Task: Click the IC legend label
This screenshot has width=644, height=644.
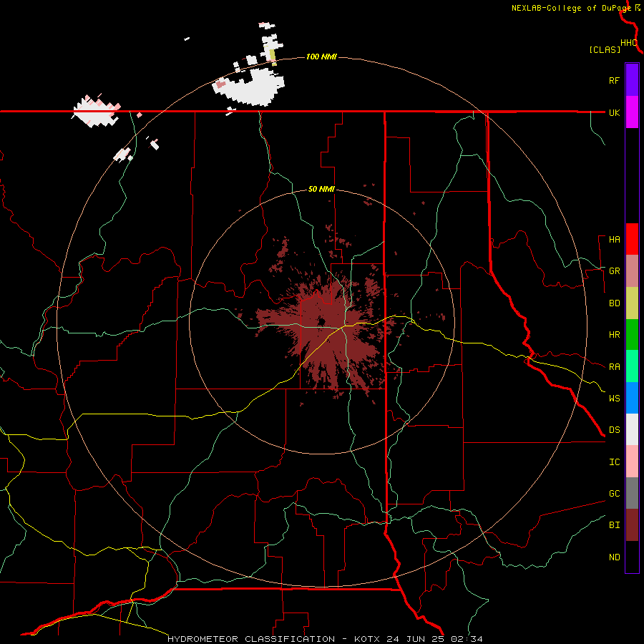Action: click(x=615, y=462)
